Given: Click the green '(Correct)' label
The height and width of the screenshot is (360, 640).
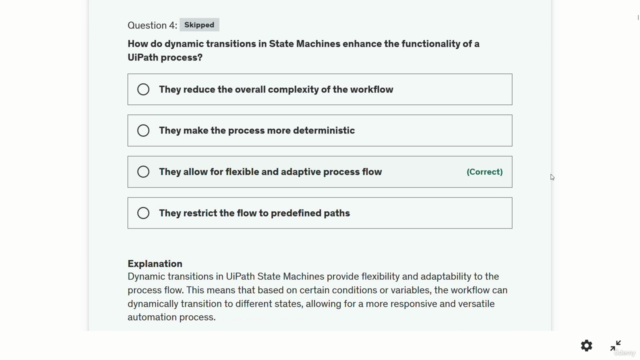Looking at the screenshot, I should click(484, 172).
